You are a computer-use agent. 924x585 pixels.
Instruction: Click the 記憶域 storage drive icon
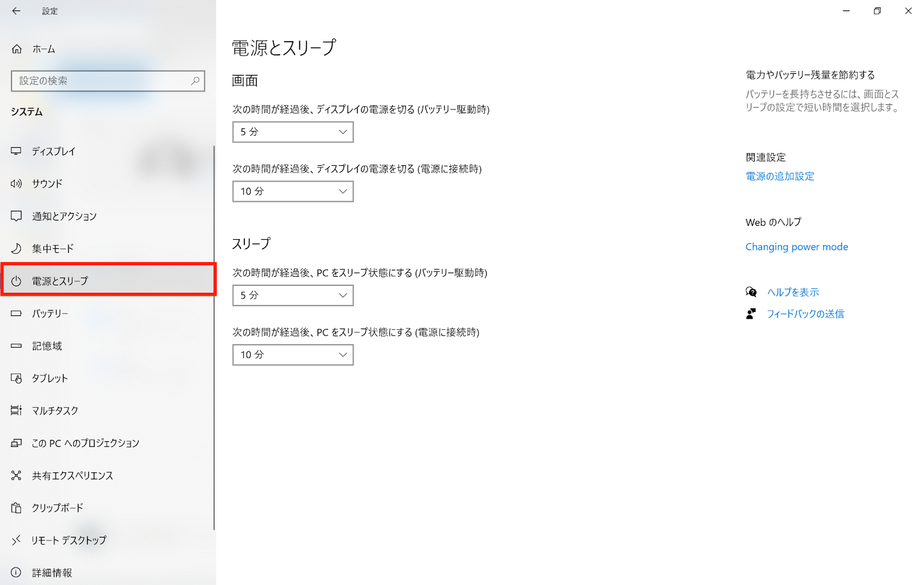click(x=16, y=346)
